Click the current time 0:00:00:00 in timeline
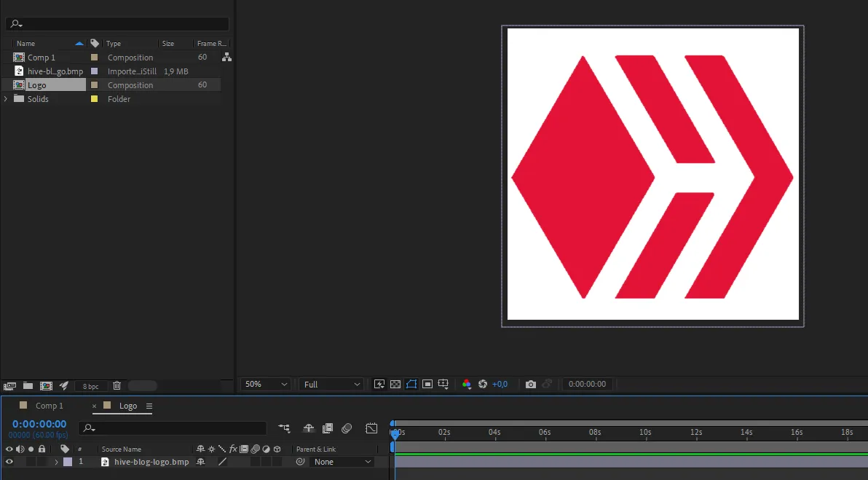Image resolution: width=868 pixels, height=480 pixels. (39, 424)
